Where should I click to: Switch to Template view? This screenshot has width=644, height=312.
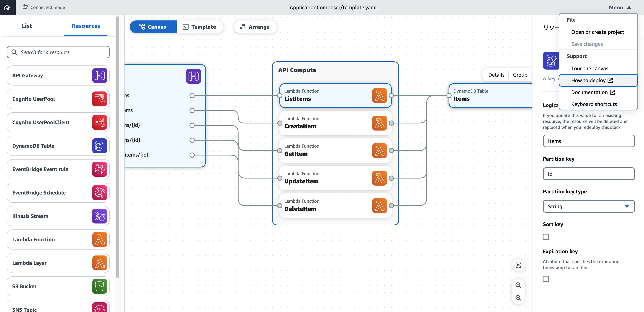[199, 27]
